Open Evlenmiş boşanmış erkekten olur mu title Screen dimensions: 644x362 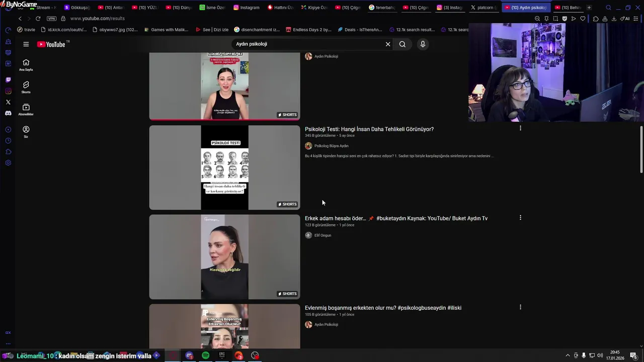click(x=383, y=308)
